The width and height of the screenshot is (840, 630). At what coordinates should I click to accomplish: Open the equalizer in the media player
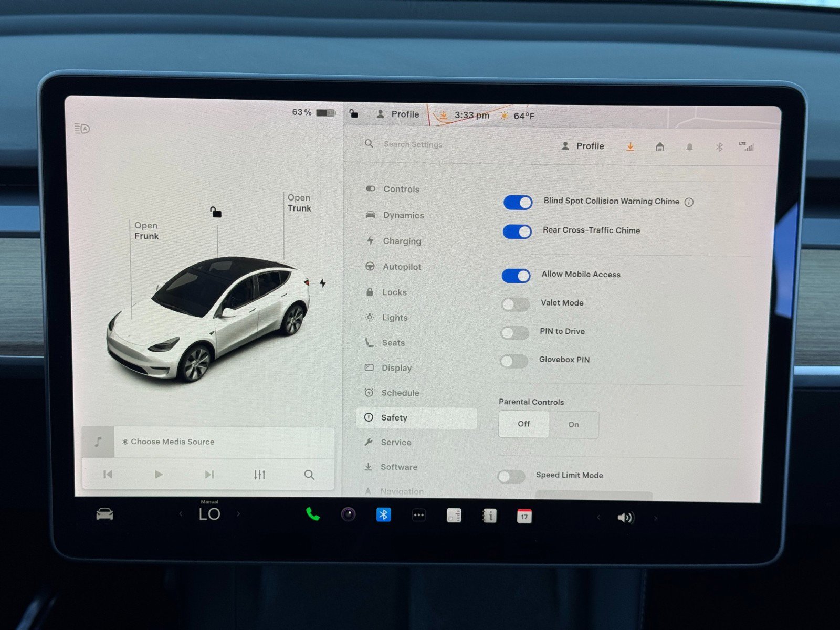[259, 474]
